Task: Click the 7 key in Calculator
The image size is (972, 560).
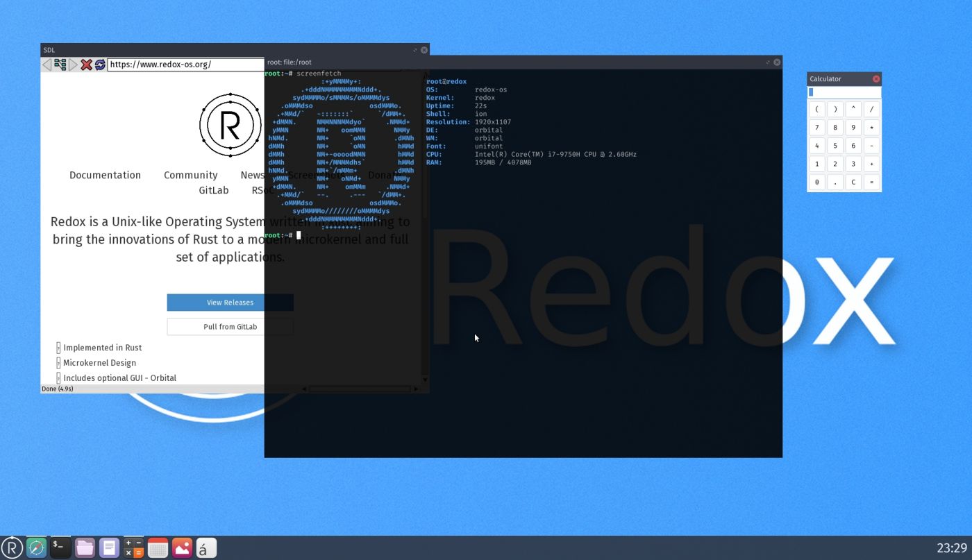Action: click(x=817, y=128)
